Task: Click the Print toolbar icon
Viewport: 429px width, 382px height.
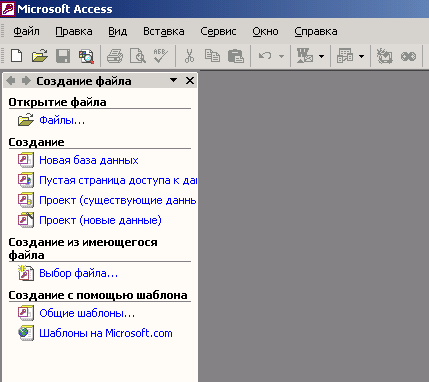Action: click(115, 56)
